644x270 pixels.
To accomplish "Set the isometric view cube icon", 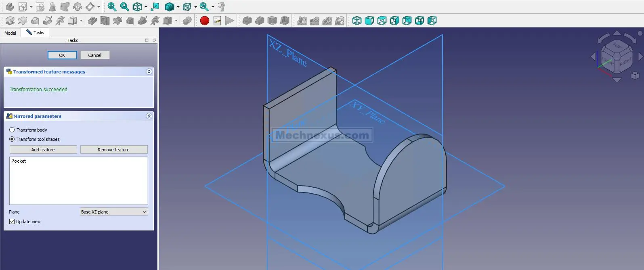I will (357, 21).
